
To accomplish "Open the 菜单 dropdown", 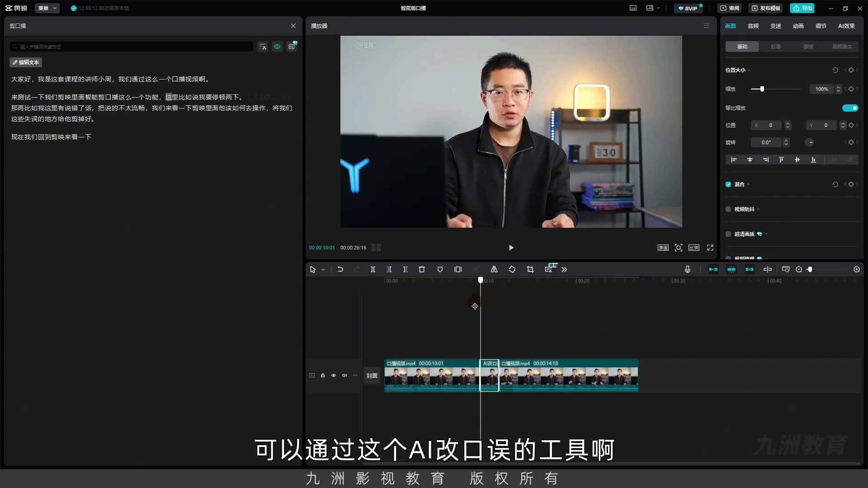I will click(x=47, y=8).
